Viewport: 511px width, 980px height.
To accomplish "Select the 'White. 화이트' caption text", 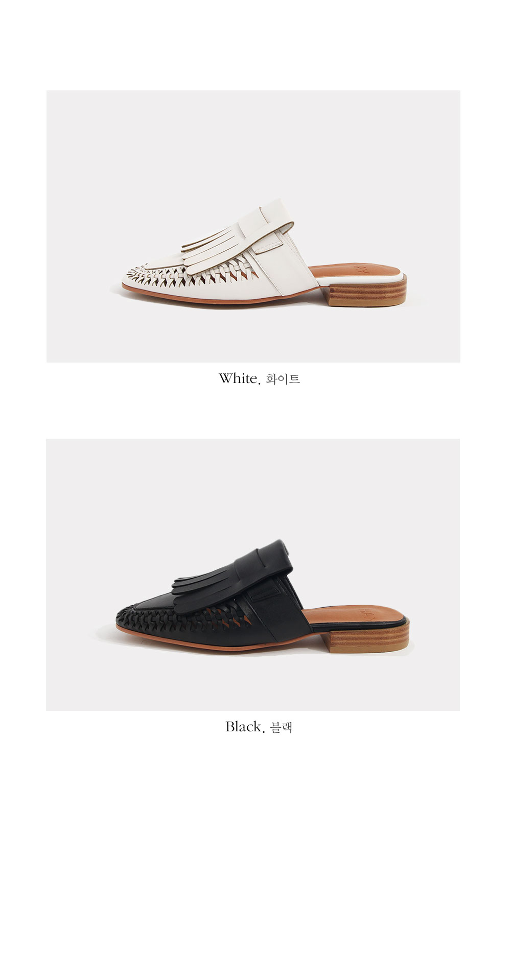I will (259, 379).
